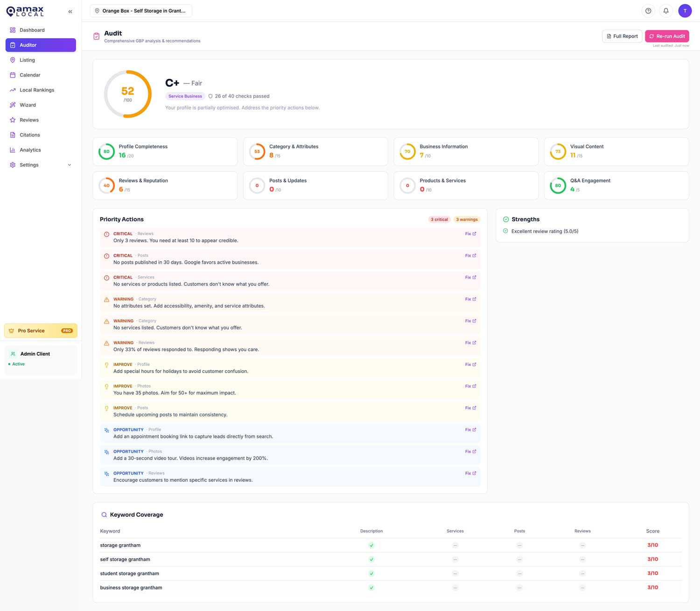700x611 pixels.
Task: Click Fix for 'You have 35 photos'
Action: point(470,386)
